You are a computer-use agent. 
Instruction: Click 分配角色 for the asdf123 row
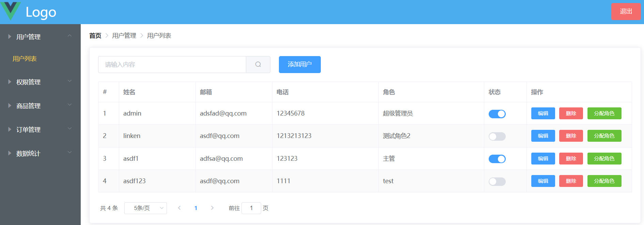pyautogui.click(x=604, y=181)
